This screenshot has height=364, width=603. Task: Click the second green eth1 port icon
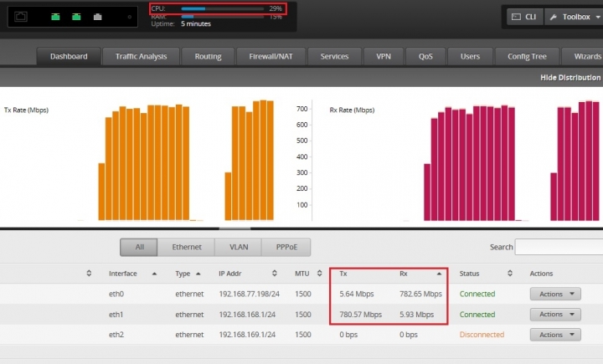[76, 17]
